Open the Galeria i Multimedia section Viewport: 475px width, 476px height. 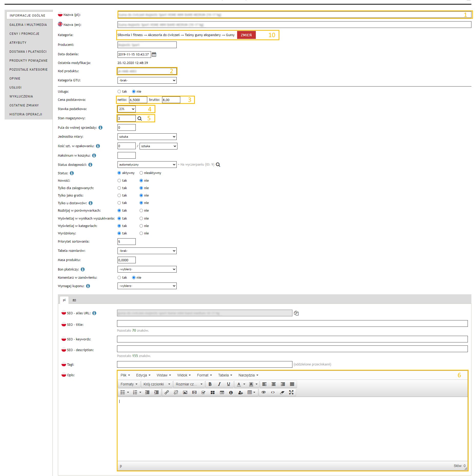click(x=28, y=25)
